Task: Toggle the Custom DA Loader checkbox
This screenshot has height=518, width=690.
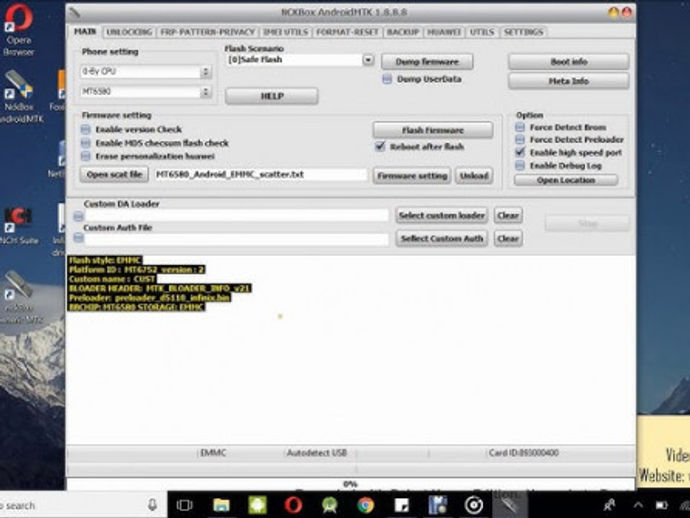Action: (78, 216)
